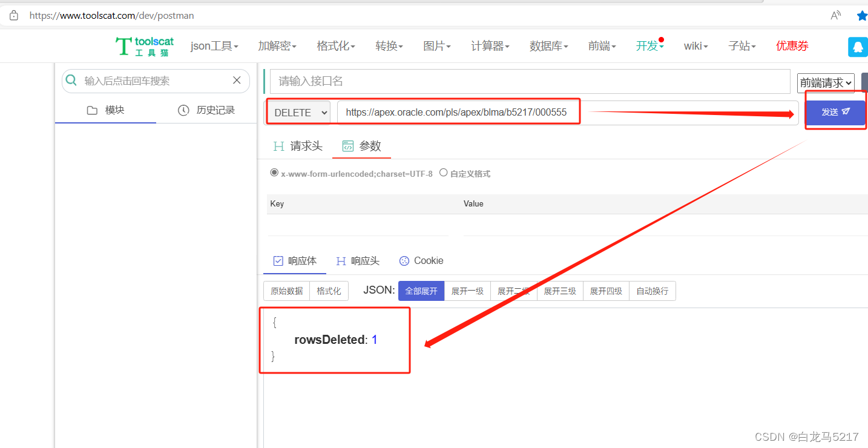Switch to the 参数 tab
The height and width of the screenshot is (448, 868).
362,146
